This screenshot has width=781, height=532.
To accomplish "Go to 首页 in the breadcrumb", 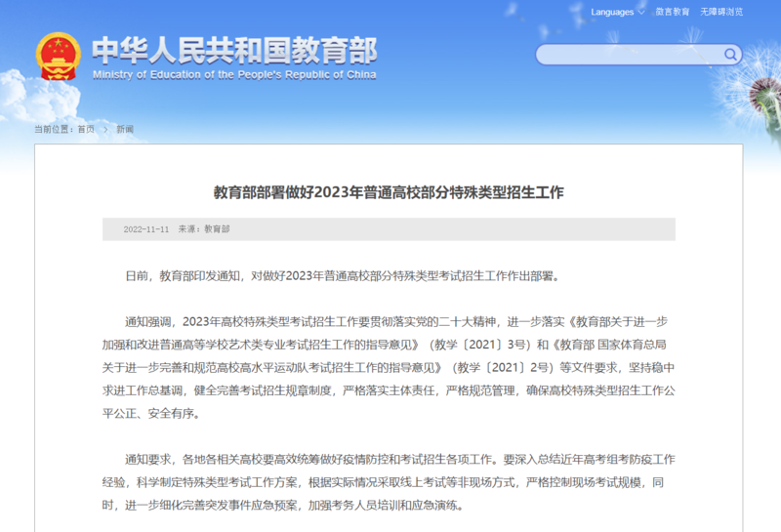I will (x=86, y=129).
